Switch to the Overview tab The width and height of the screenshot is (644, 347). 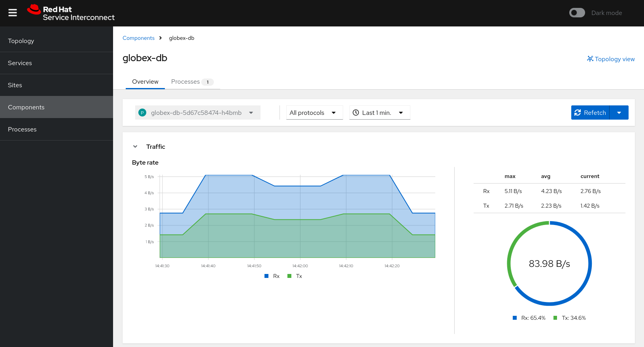pyautogui.click(x=145, y=82)
